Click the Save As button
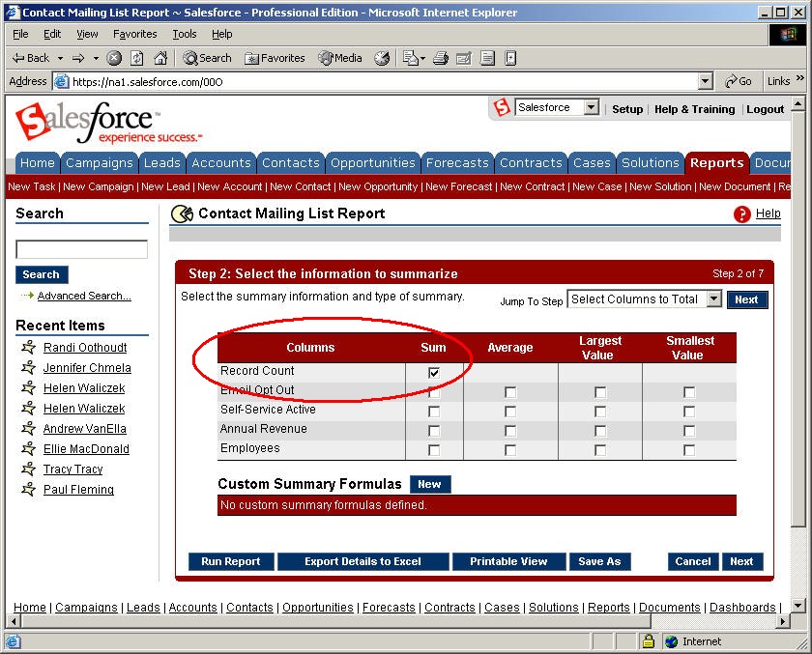Screen dimensions: 812x654 [599, 561]
